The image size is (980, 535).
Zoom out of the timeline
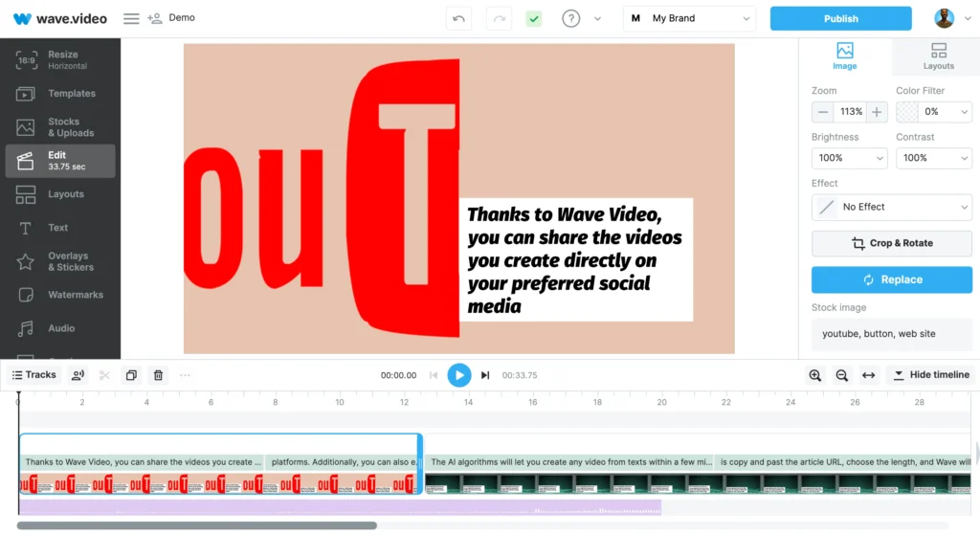842,375
